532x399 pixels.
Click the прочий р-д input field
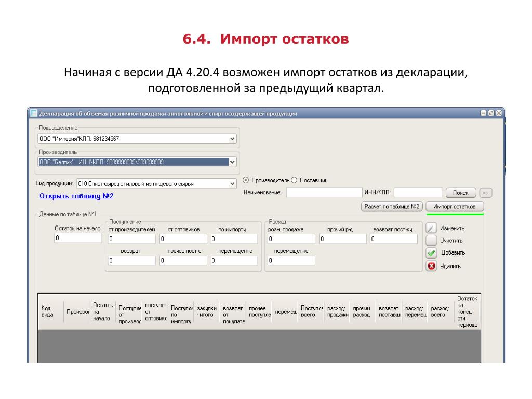click(343, 239)
